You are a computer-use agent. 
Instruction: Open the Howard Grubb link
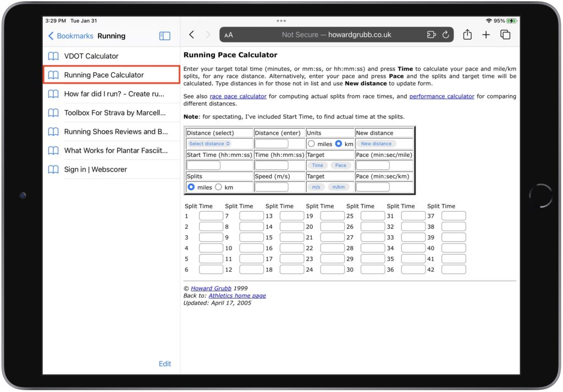point(211,288)
